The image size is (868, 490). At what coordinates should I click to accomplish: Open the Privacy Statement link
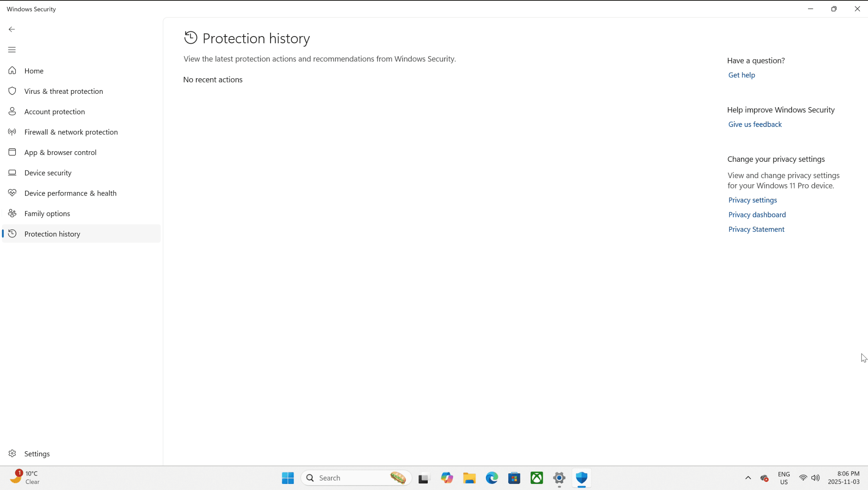tap(756, 229)
